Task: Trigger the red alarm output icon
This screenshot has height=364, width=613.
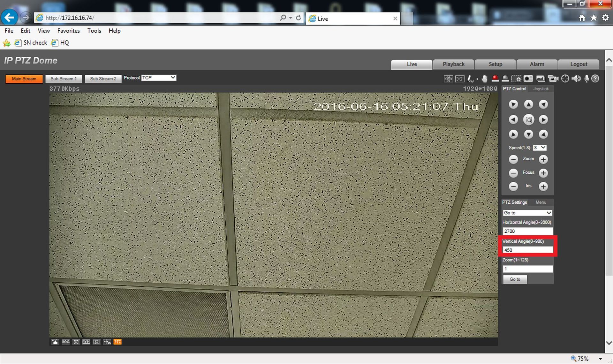Action: (495, 79)
